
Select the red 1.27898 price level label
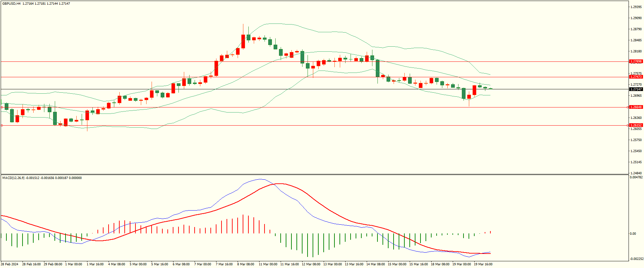[x=636, y=61]
